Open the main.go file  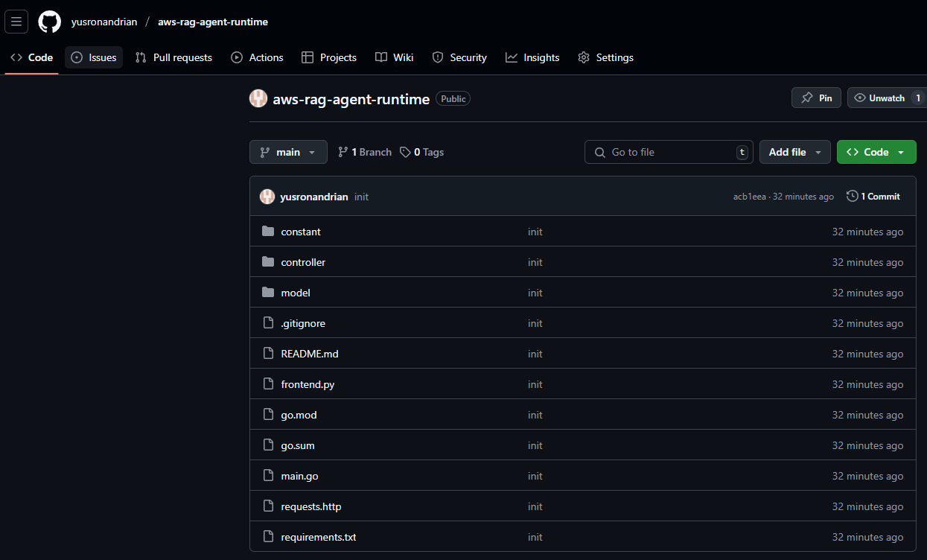pyautogui.click(x=299, y=476)
